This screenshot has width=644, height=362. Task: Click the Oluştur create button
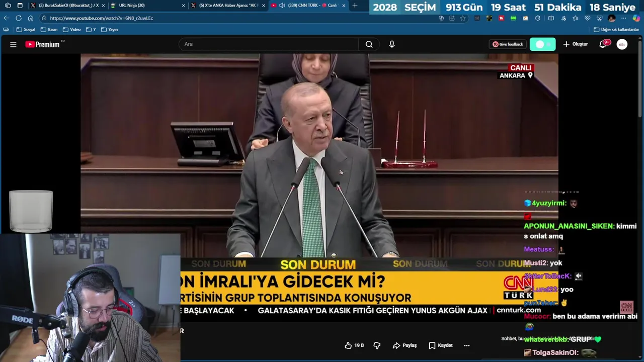576,44
